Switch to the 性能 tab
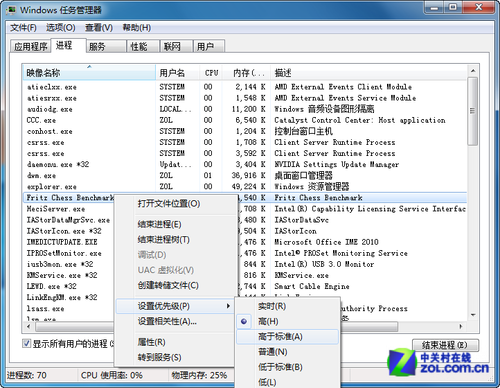The height and width of the screenshot is (388, 500). click(143, 46)
